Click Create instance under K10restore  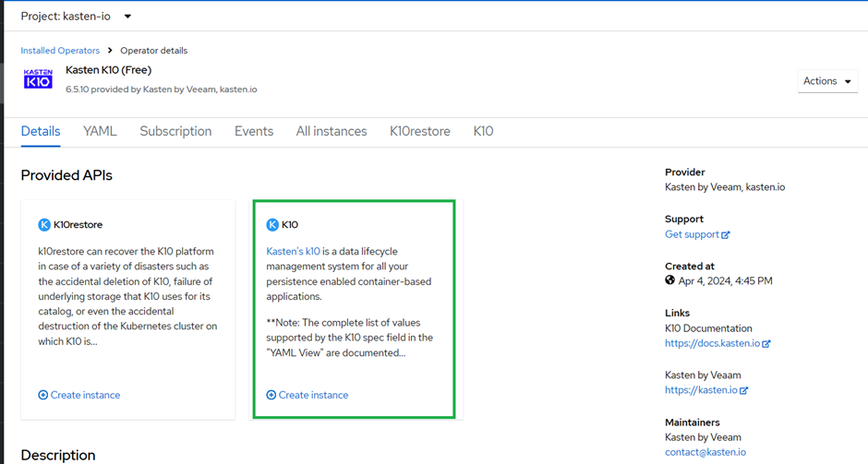[x=79, y=395]
